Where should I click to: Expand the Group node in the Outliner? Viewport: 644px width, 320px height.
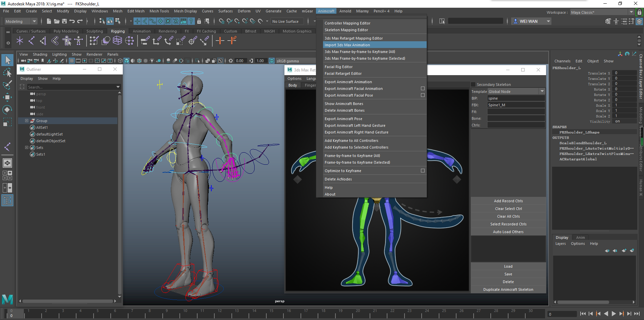coord(26,120)
